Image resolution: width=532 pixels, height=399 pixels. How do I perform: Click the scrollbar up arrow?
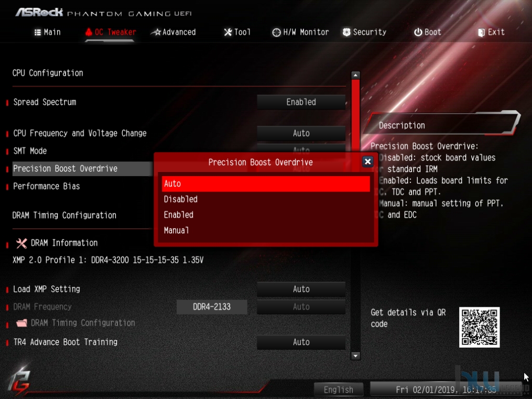click(355, 75)
